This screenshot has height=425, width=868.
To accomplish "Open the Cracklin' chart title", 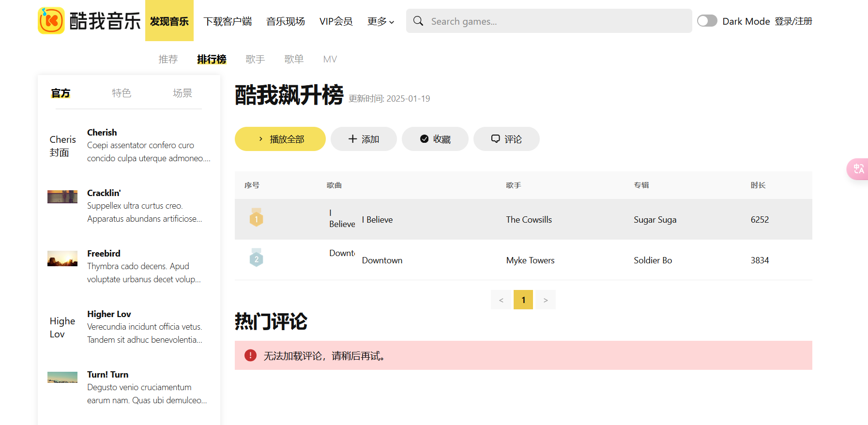I will click(104, 193).
